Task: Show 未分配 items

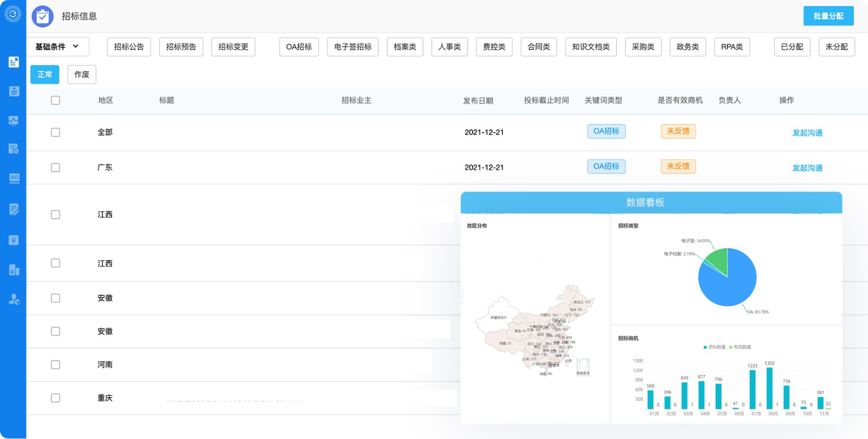Action: [837, 47]
